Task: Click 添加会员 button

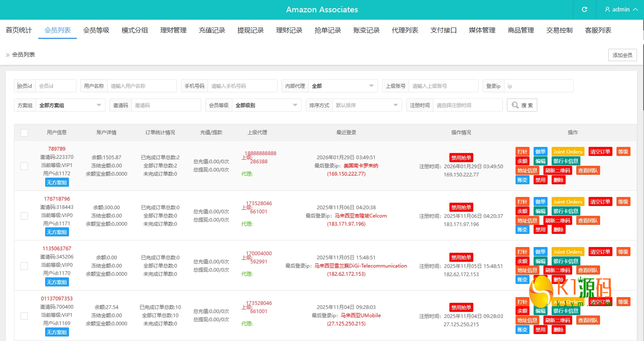Action: 622,55
